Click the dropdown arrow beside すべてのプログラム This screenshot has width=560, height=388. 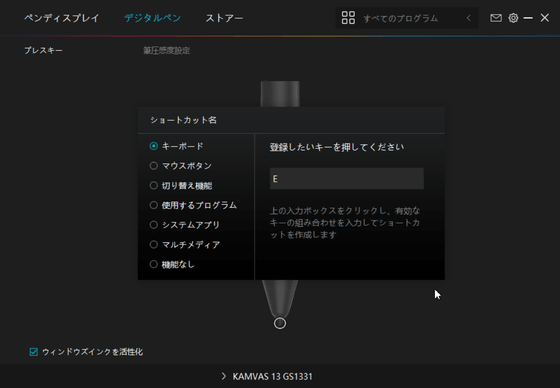(x=468, y=18)
